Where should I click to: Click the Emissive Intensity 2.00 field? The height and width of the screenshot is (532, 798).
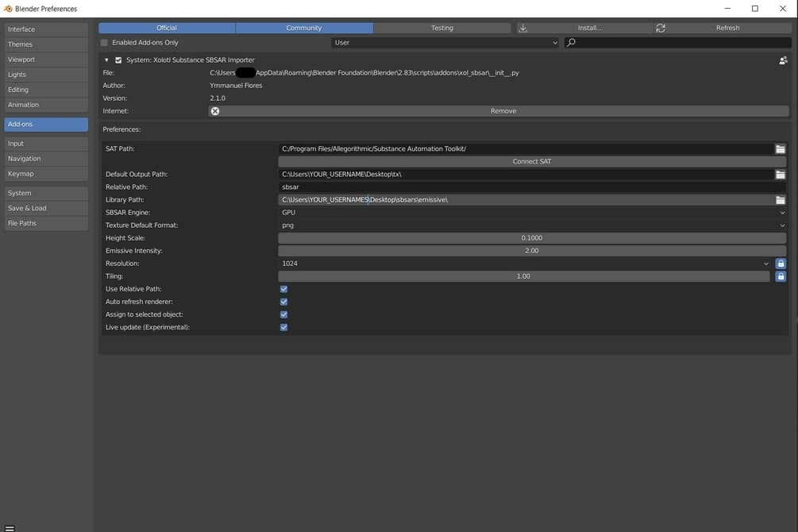tap(532, 250)
